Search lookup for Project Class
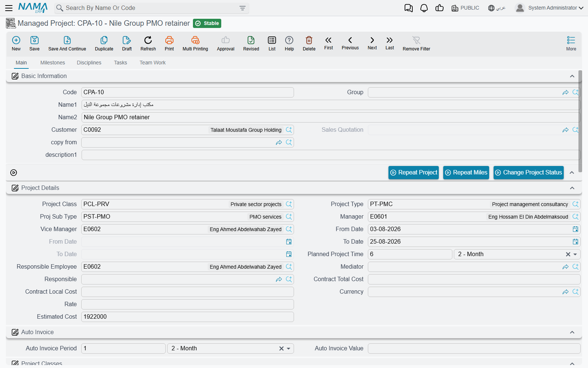588x368 pixels. tap(289, 204)
